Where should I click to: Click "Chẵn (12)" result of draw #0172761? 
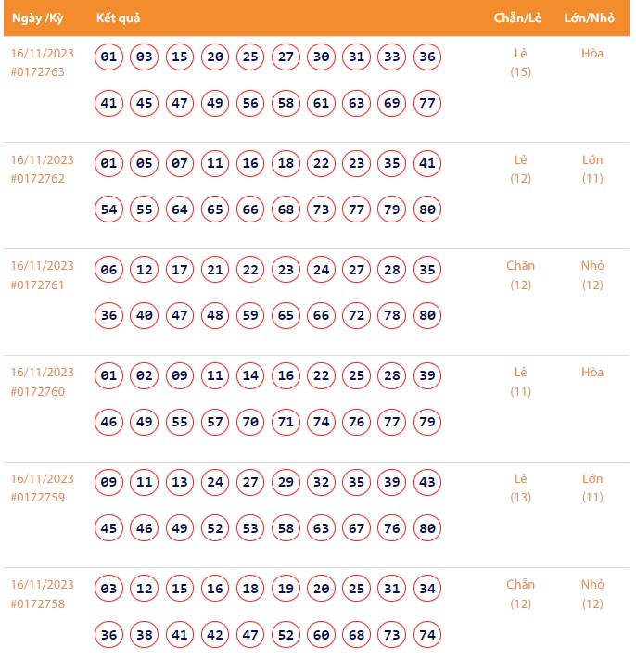[x=521, y=275]
